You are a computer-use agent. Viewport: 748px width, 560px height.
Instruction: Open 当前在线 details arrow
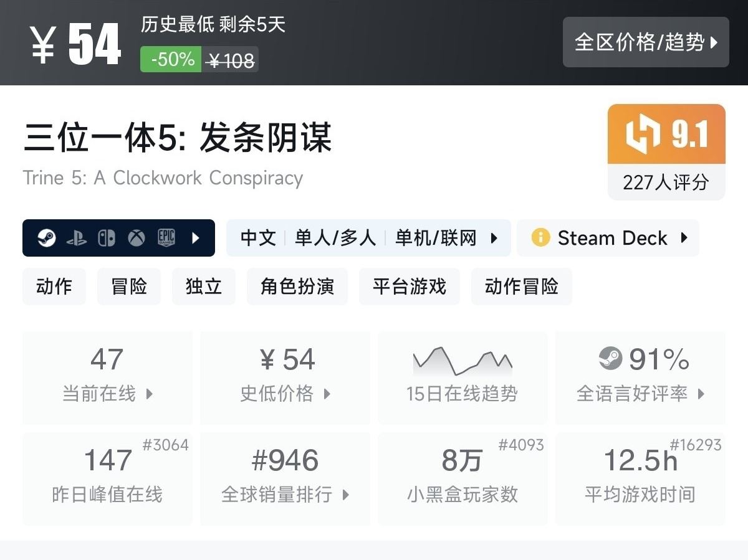coord(149,394)
